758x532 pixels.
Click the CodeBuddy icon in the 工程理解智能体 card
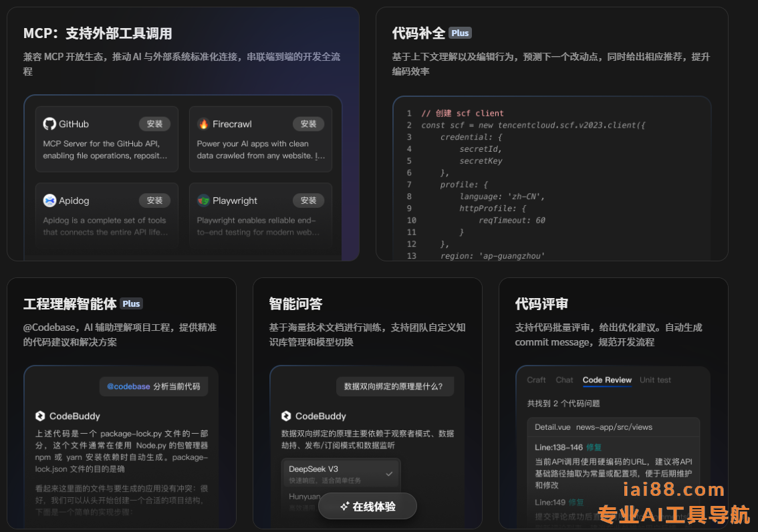tap(40, 416)
